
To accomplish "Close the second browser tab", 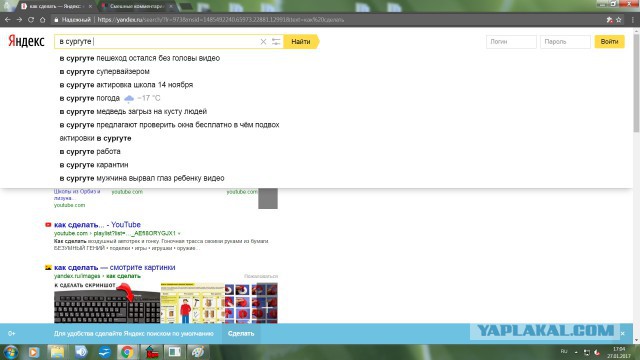I will 171,7.
